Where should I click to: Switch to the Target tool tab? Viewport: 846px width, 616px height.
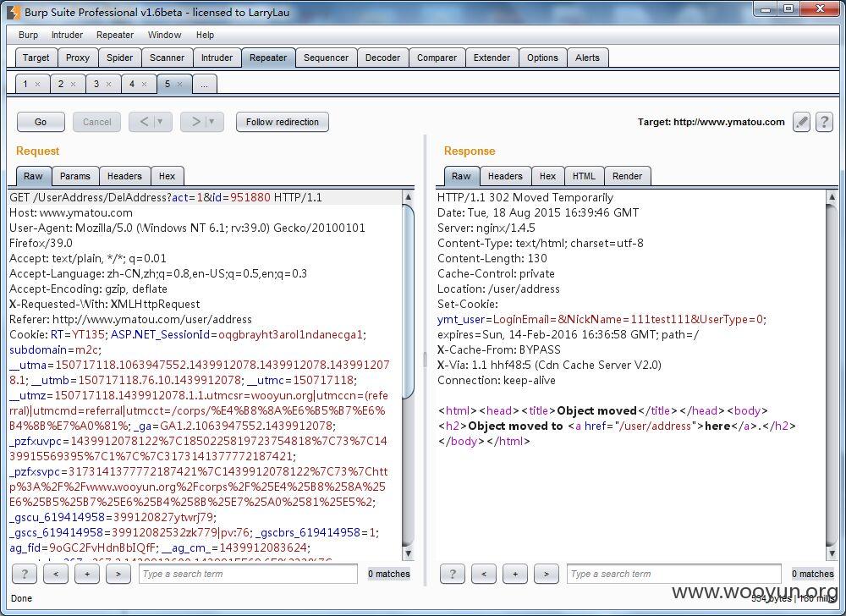36,58
